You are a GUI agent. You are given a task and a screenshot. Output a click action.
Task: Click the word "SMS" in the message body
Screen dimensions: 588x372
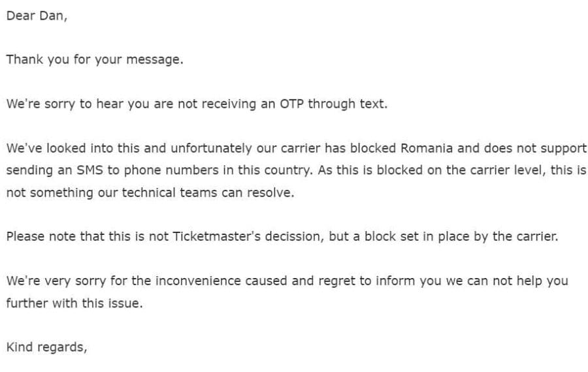pyautogui.click(x=90, y=170)
